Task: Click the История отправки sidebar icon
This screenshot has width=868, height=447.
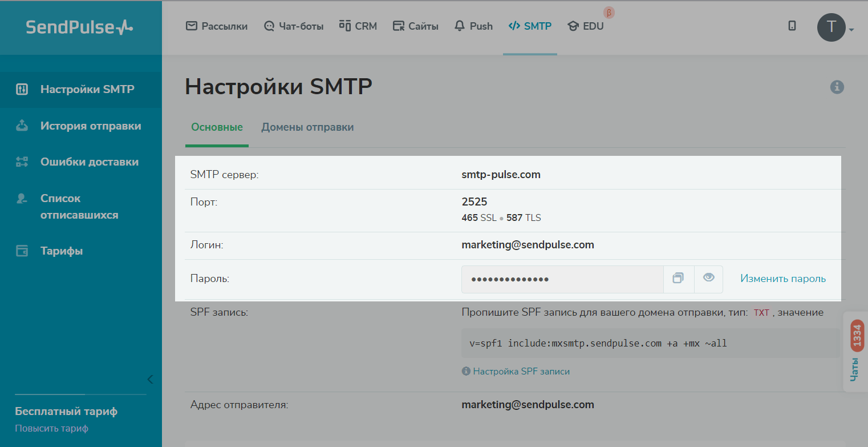Action: (x=22, y=126)
